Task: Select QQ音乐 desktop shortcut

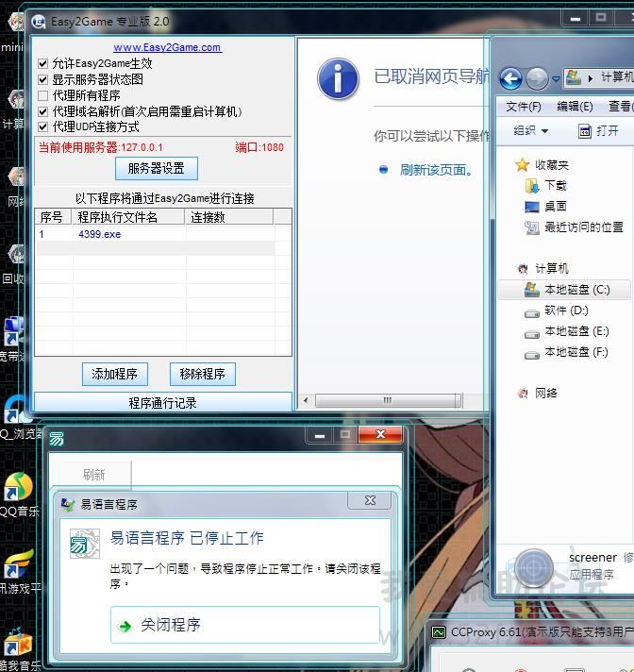Action: click(18, 495)
